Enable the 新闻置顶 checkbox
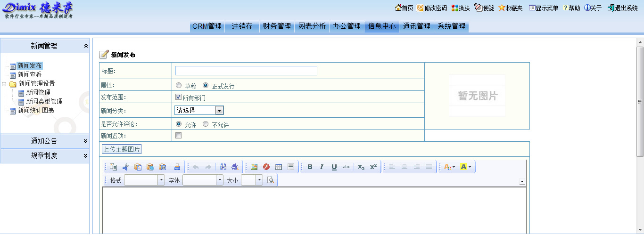Image resolution: width=644 pixels, height=235 pixels. pyautogui.click(x=179, y=136)
